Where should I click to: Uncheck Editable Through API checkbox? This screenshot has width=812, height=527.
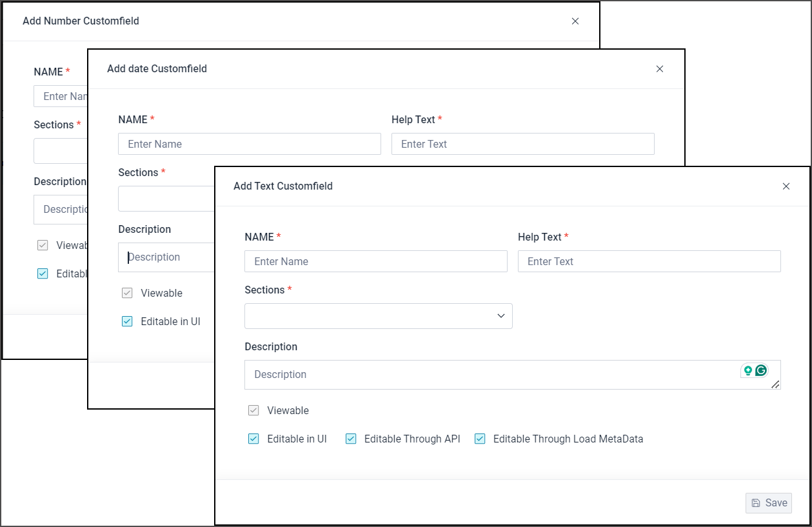(351, 439)
